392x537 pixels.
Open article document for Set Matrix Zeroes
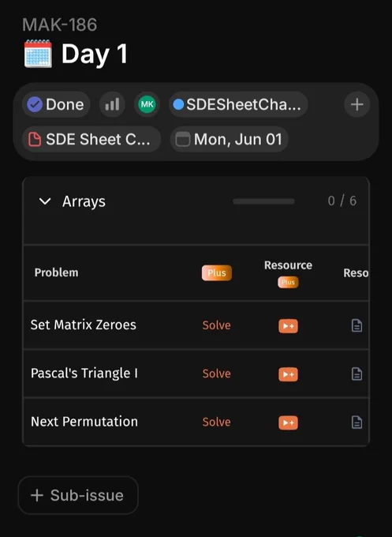357,325
